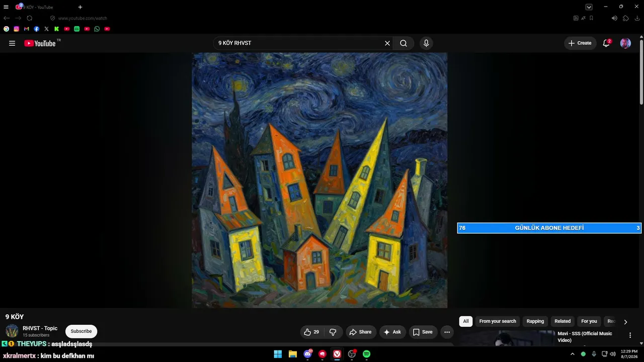The image size is (644, 362).
Task: Open options for the Mavi - SSS video
Action: [x=630, y=335]
